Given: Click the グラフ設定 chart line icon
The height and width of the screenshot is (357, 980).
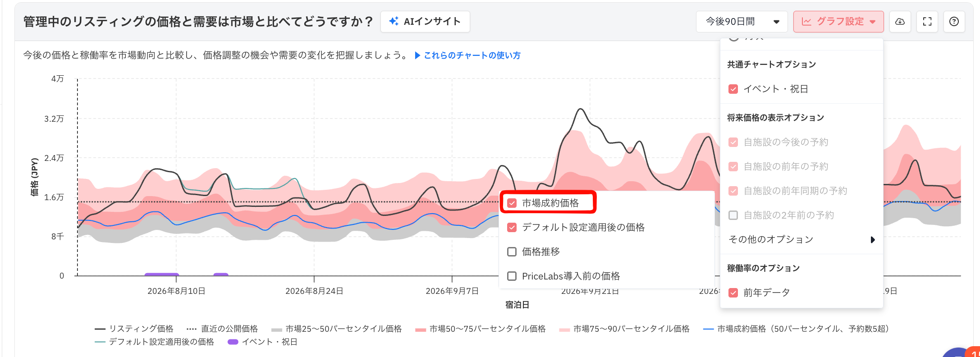Looking at the screenshot, I should 806,22.
